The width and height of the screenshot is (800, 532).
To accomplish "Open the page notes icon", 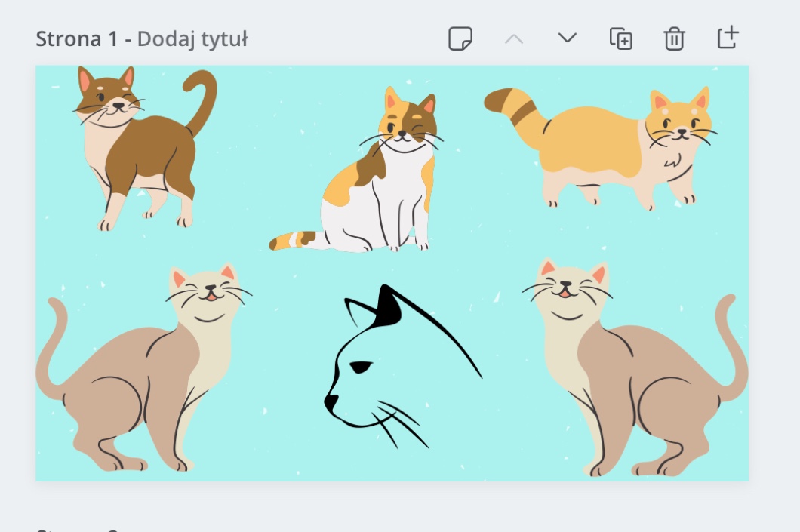I will click(x=460, y=38).
